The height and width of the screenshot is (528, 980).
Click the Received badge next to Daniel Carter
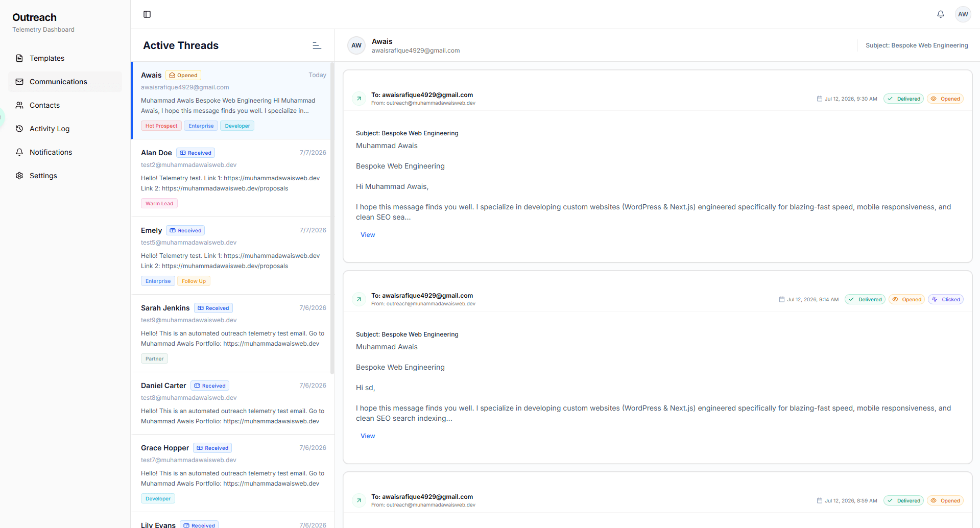point(210,386)
